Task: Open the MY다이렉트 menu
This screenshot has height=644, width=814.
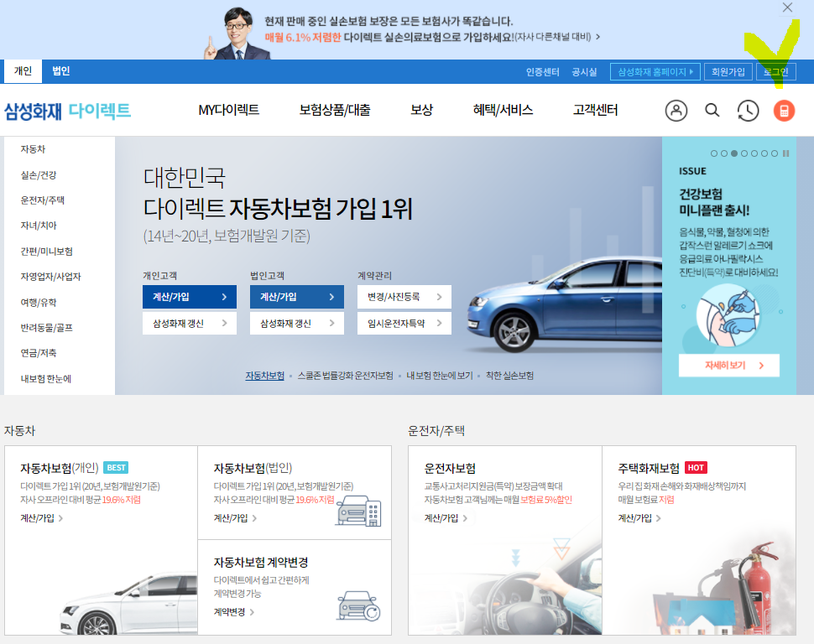Action: pyautogui.click(x=228, y=110)
